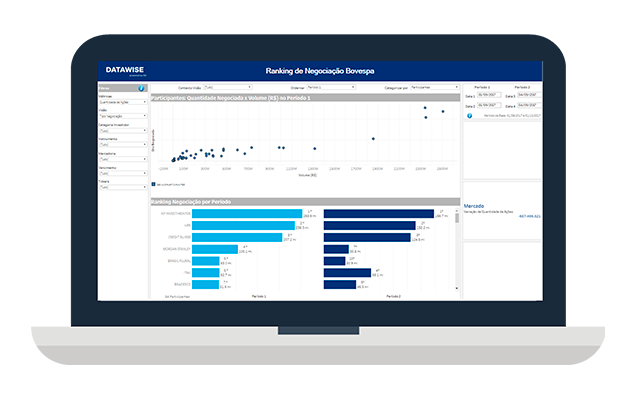
Task: Select the Morgan Stanley Período 1 bar
Action: click(x=215, y=249)
